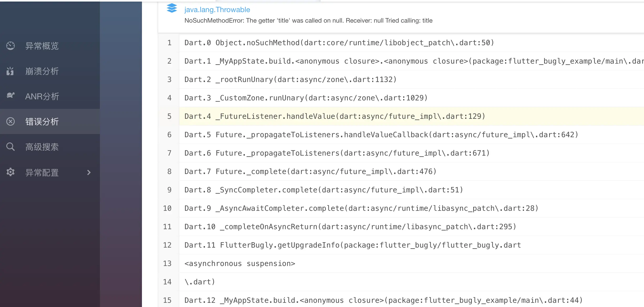The height and width of the screenshot is (307, 644).
Task: Click the crash icon beside 崩溃分析
Action: (10, 71)
